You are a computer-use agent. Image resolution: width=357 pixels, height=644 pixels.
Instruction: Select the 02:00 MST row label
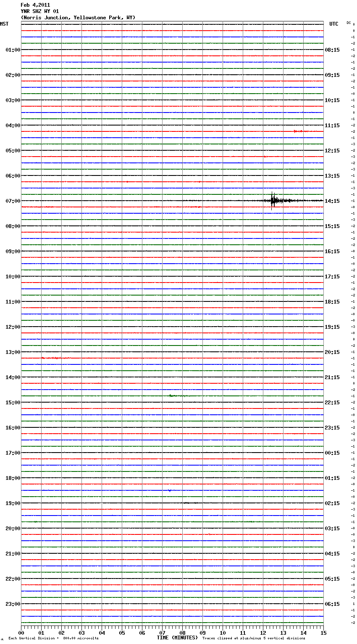point(13,75)
